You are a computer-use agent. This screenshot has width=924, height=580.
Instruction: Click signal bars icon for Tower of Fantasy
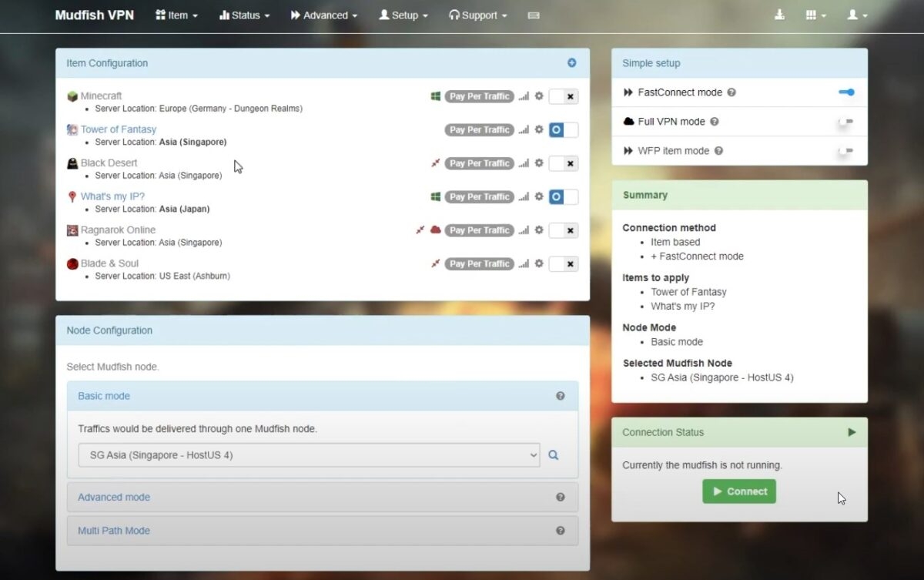click(x=524, y=130)
